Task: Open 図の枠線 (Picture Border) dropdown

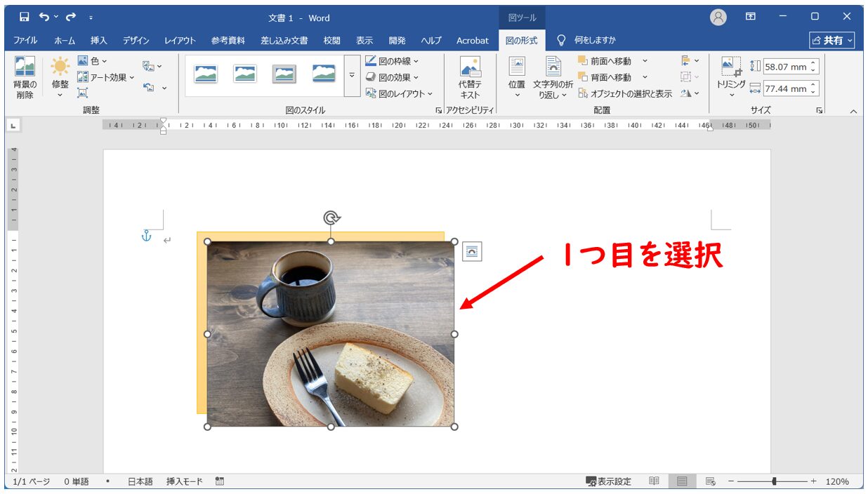Action: (393, 61)
